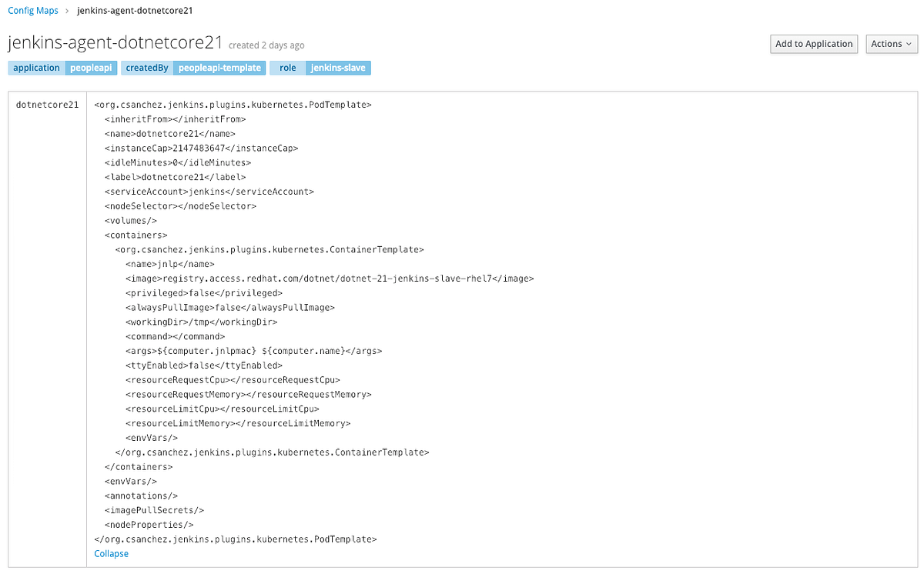Click the application label key tag
The image size is (924, 574).
pos(35,68)
